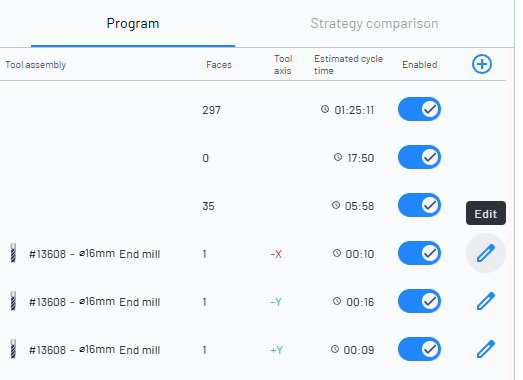The width and height of the screenshot is (523, 380).
Task: Toggle Enabled switch for -X End mill
Action: [x=419, y=253]
